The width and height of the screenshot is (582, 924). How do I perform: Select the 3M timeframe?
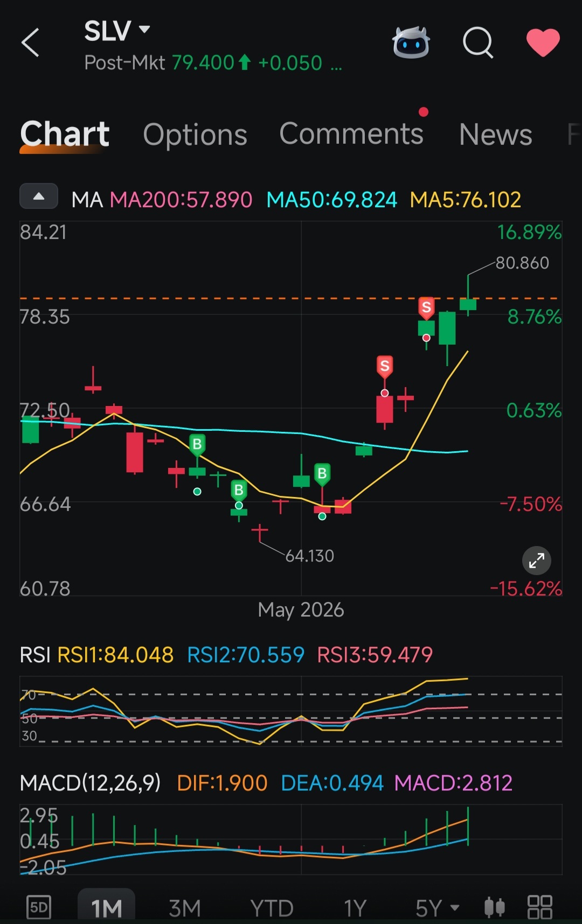point(185,908)
